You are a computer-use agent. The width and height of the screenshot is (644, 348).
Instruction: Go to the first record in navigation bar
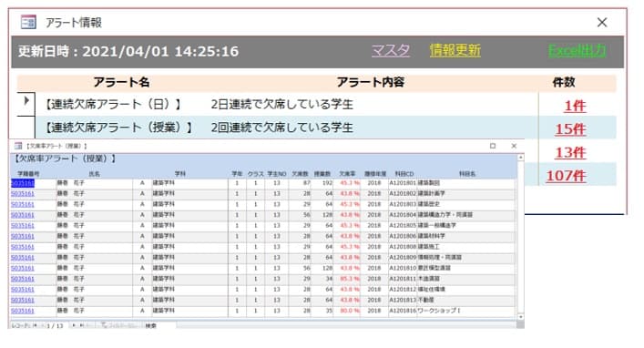pyautogui.click(x=36, y=325)
